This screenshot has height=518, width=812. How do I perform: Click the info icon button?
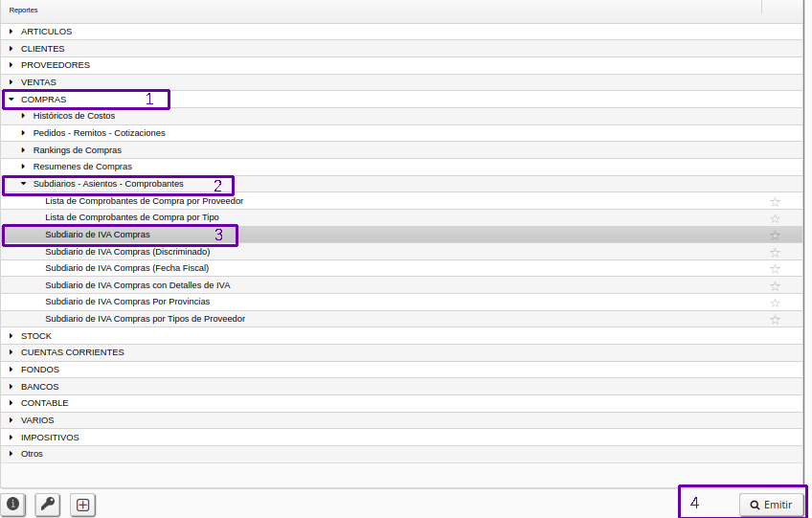(x=13, y=504)
